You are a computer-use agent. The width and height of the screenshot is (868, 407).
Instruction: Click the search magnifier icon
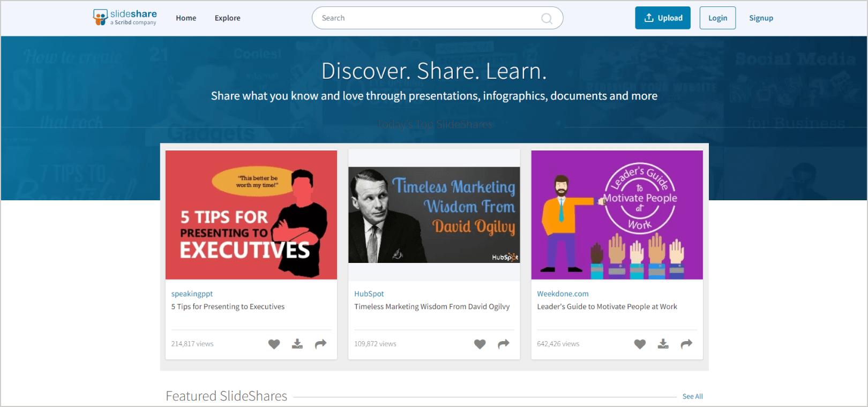(x=547, y=19)
